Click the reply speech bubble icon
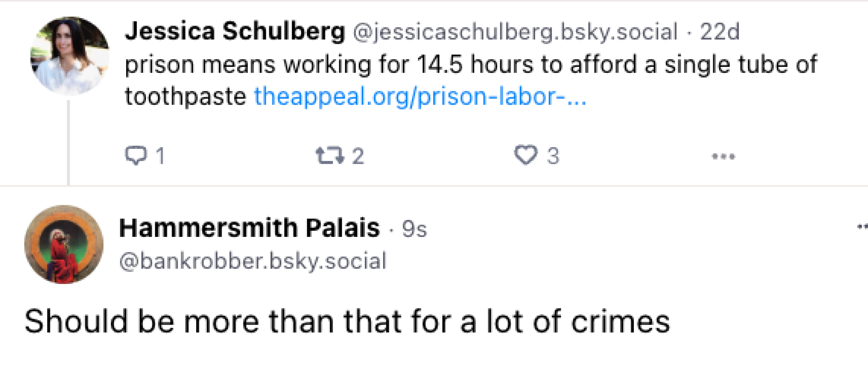 [x=136, y=155]
